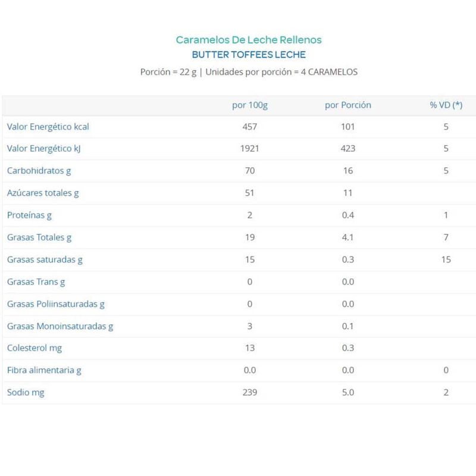The image size is (476, 476).
Task: Click the Grasas Totales g label
Action: [x=39, y=237]
